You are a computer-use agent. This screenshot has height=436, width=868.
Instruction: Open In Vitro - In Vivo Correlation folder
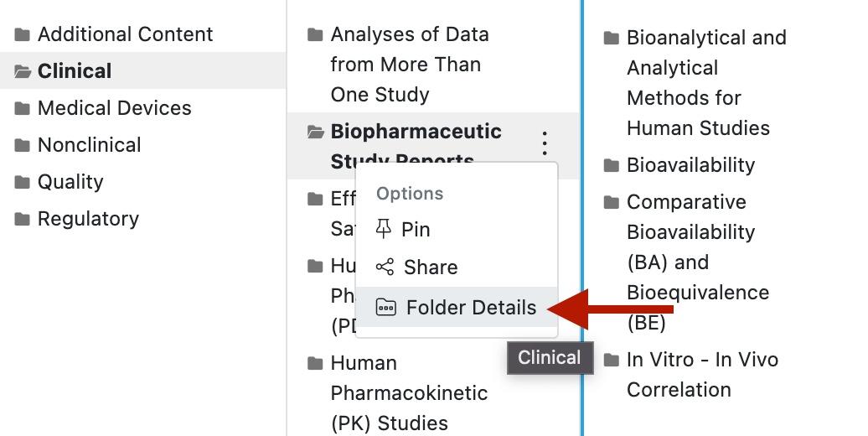click(x=702, y=375)
